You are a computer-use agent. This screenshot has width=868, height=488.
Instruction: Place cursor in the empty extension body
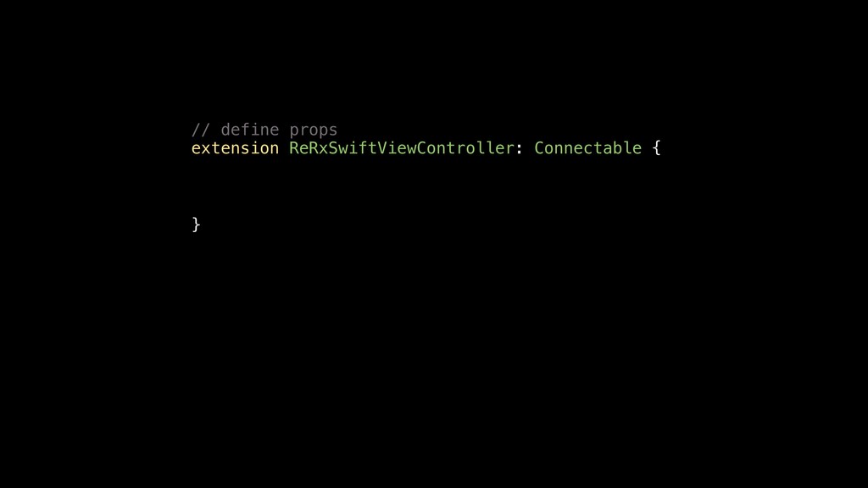tap(426, 186)
